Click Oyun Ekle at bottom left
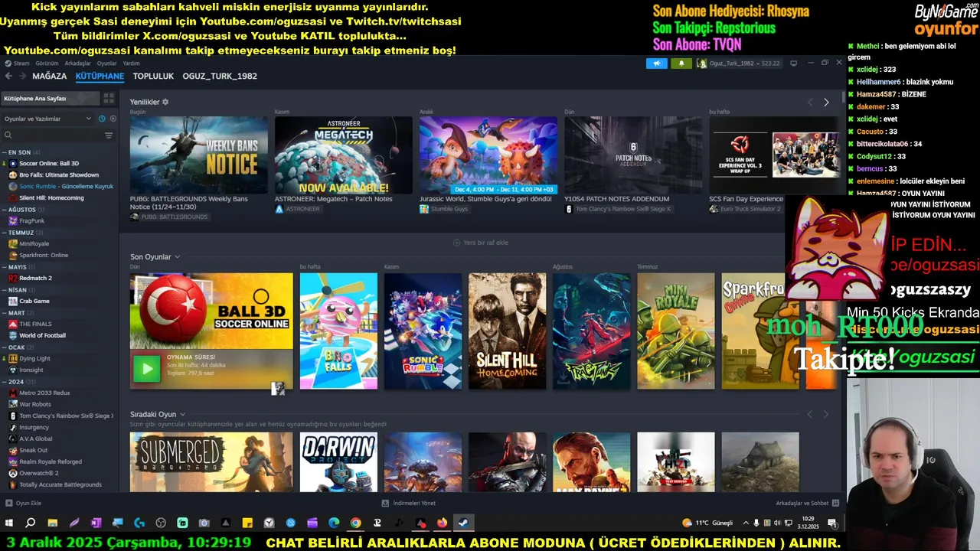The height and width of the screenshot is (551, 980). [24, 503]
